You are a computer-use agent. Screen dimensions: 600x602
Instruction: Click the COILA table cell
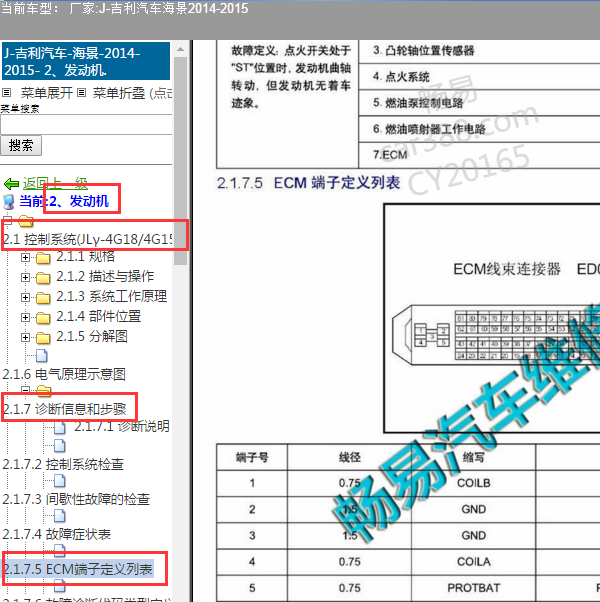point(473,562)
